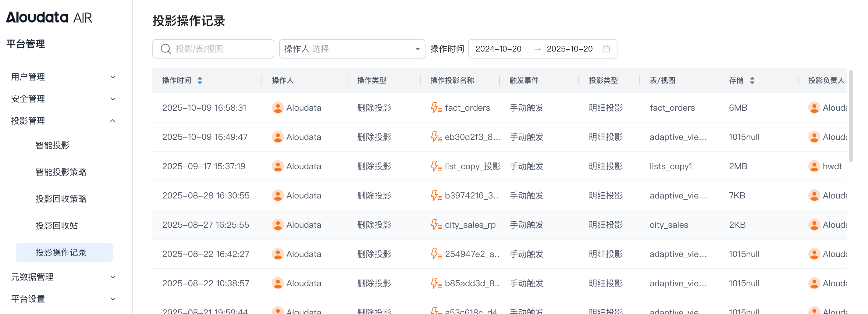Collapse the 投影管理 menu section
The width and height of the screenshot is (868, 314).
(63, 121)
